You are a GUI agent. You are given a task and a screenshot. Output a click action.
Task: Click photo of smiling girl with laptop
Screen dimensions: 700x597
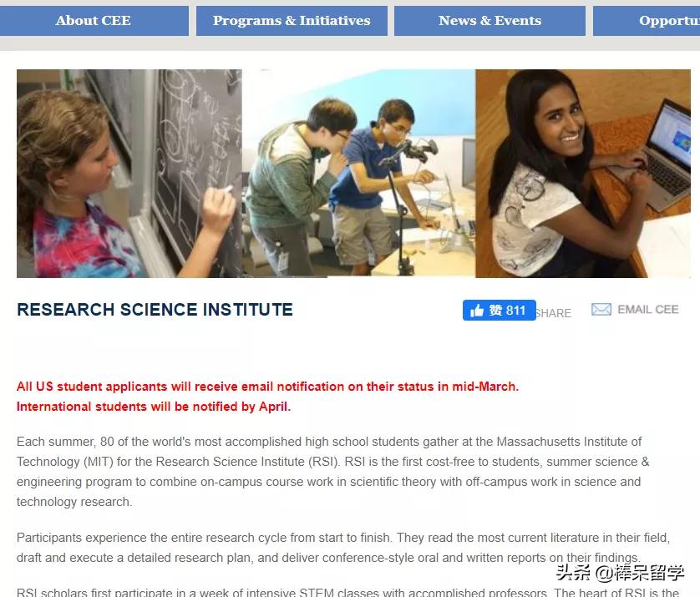point(583,174)
